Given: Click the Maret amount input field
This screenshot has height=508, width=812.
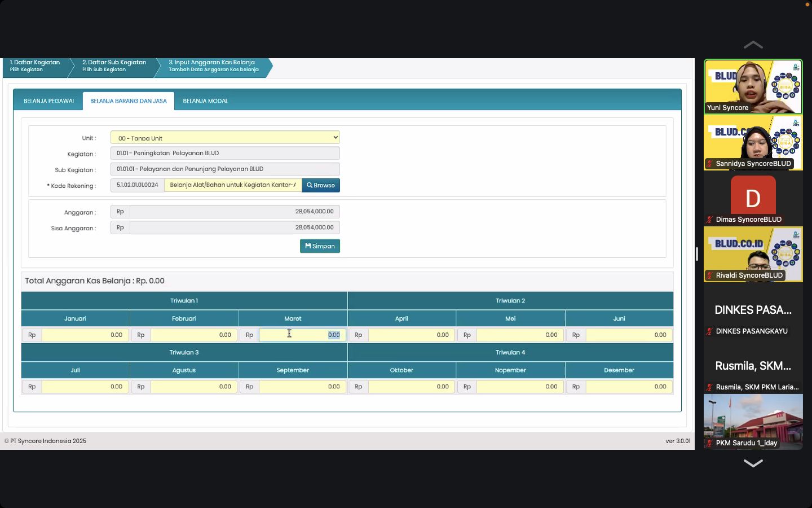Looking at the screenshot, I should point(302,335).
